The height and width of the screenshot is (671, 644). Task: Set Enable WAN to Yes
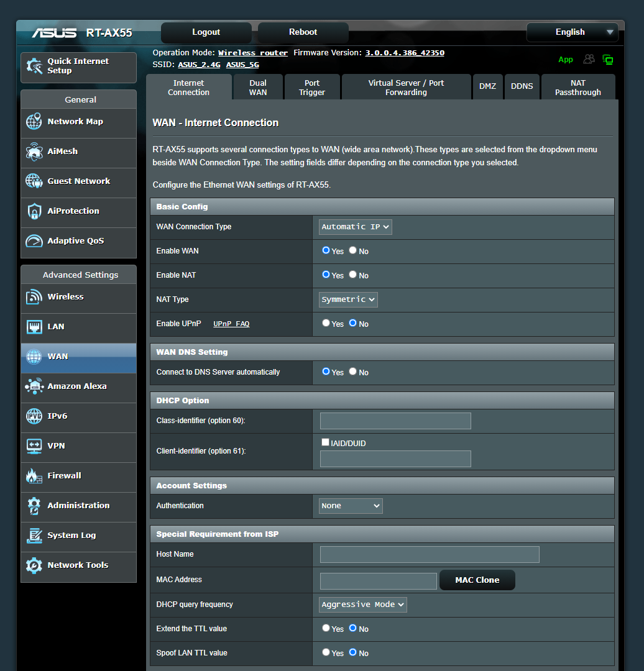pos(326,250)
